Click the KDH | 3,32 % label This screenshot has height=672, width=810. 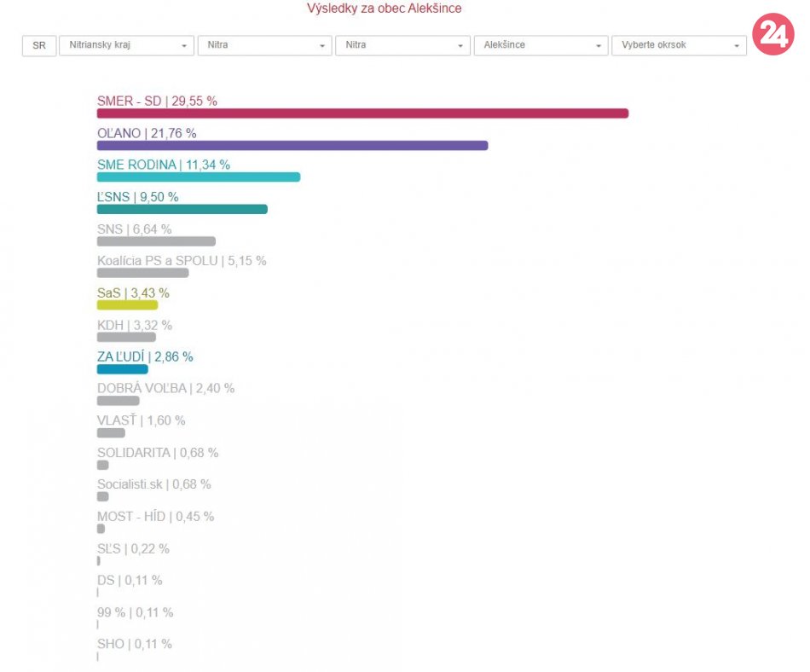(x=135, y=326)
